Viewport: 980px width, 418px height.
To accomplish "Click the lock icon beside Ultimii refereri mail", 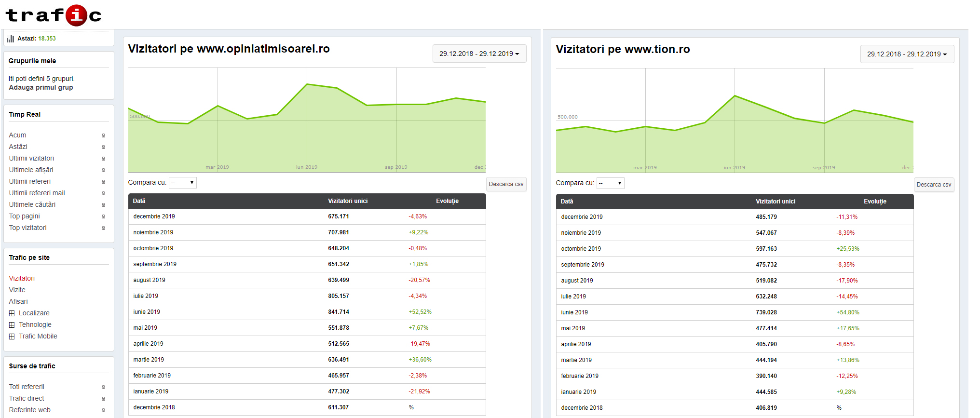I will tap(103, 193).
